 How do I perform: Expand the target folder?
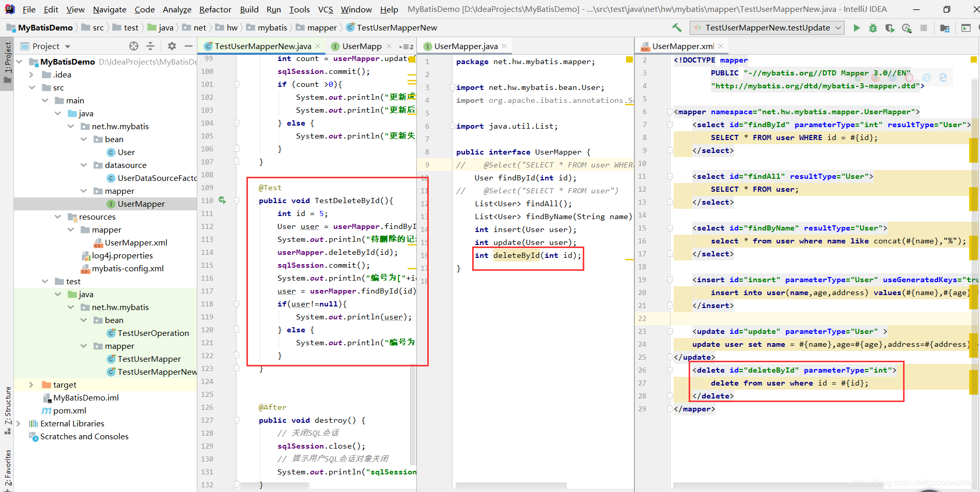pos(32,385)
